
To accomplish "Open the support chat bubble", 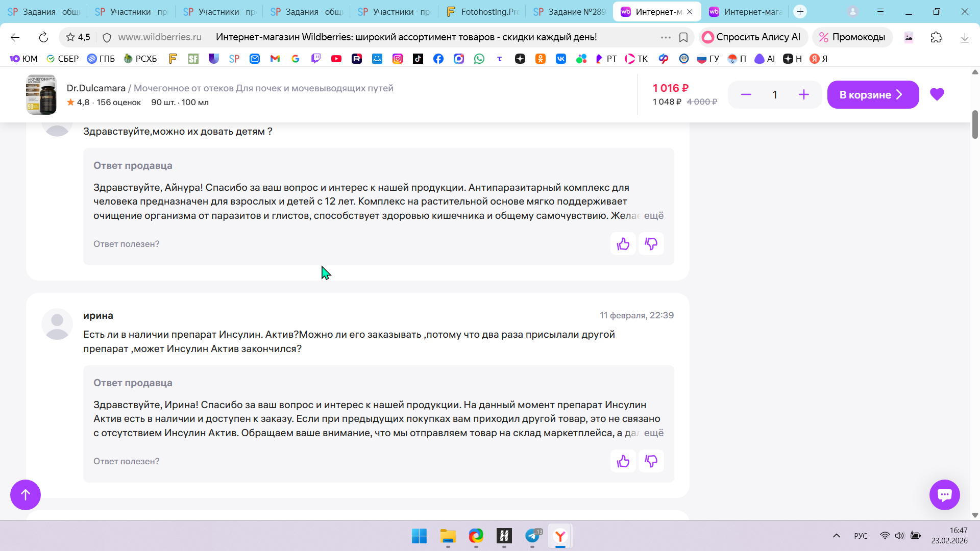I will coord(944,494).
